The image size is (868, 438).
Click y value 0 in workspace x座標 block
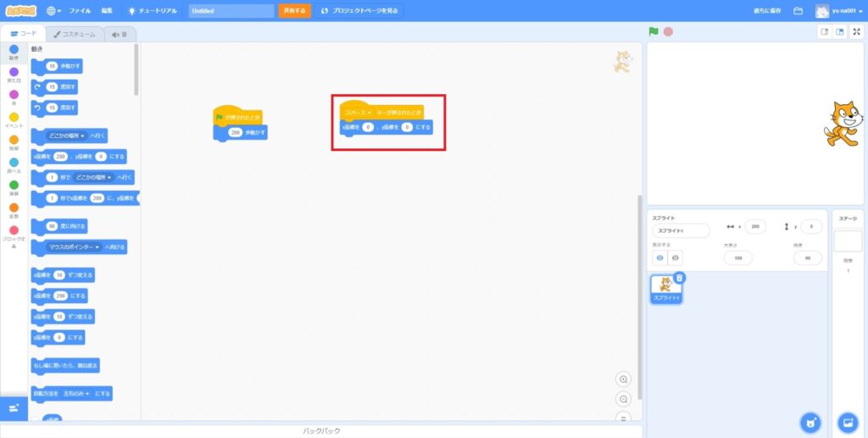point(407,128)
